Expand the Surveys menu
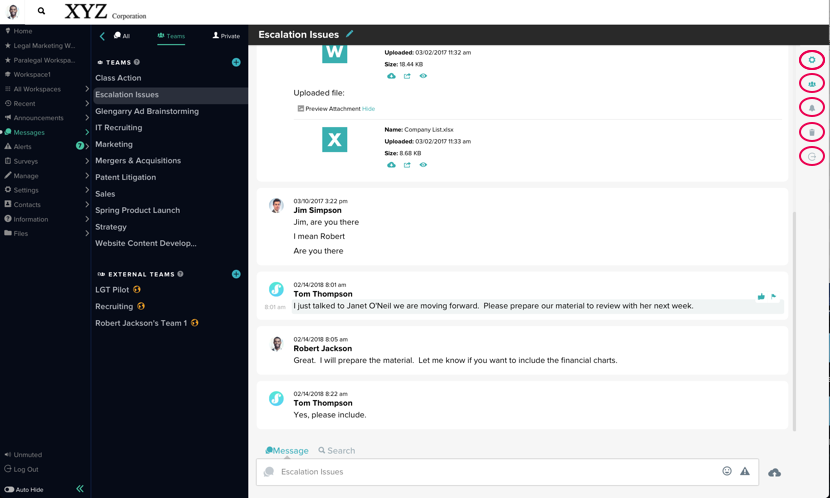The height and width of the screenshot is (498, 830). pos(87,161)
